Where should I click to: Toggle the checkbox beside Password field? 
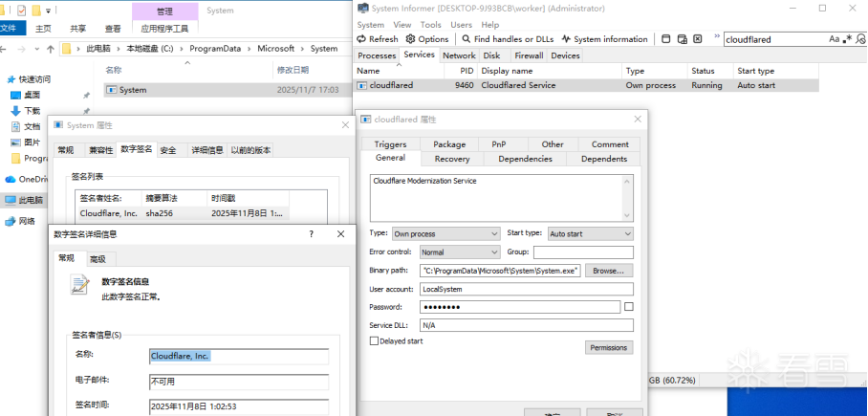[x=629, y=306]
